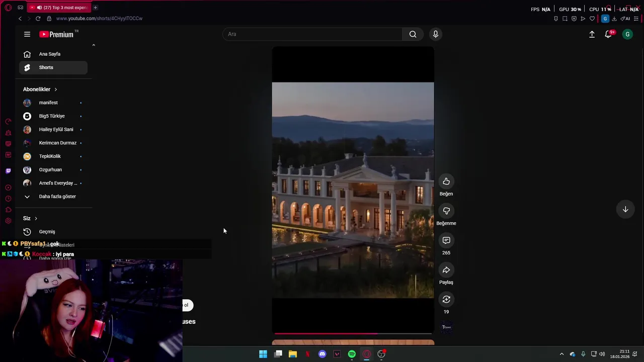The width and height of the screenshot is (644, 362).
Task: Open Ozgurhuan channel
Action: (x=53, y=170)
